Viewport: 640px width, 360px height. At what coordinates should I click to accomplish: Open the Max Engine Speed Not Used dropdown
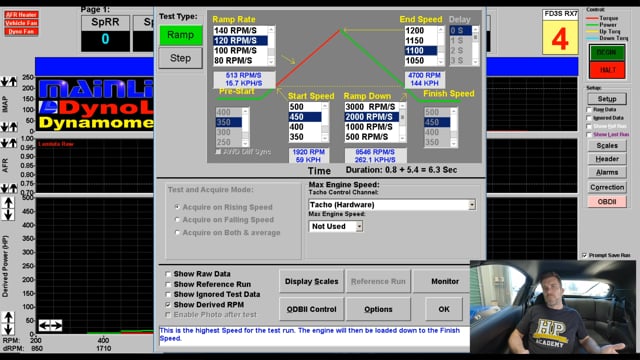359,226
